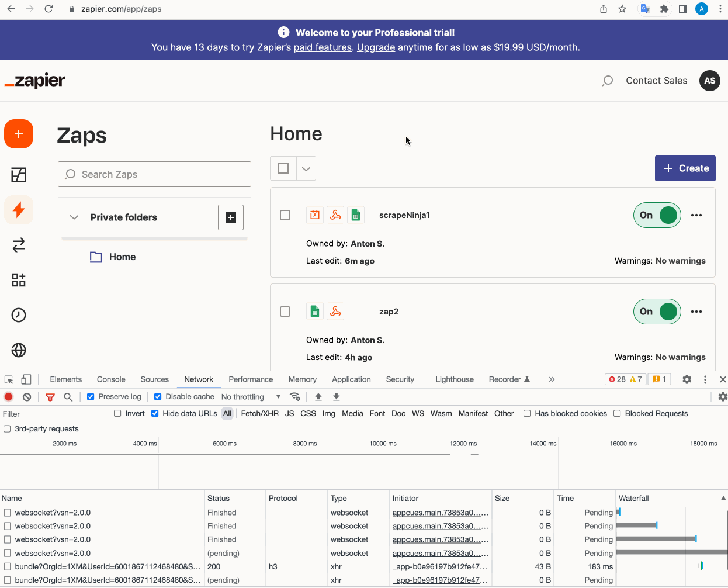Open the network search magnifier
Image resolution: width=728 pixels, height=588 pixels.
[68, 397]
